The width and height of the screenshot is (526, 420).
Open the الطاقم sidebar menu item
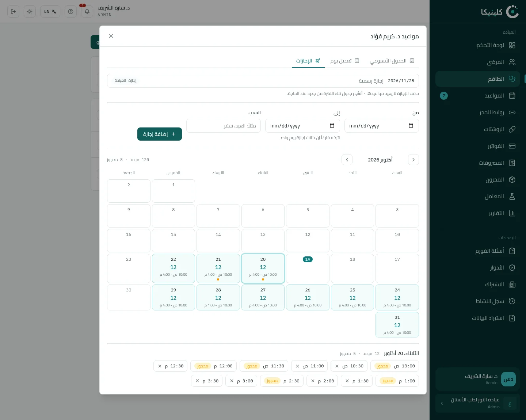(x=478, y=79)
